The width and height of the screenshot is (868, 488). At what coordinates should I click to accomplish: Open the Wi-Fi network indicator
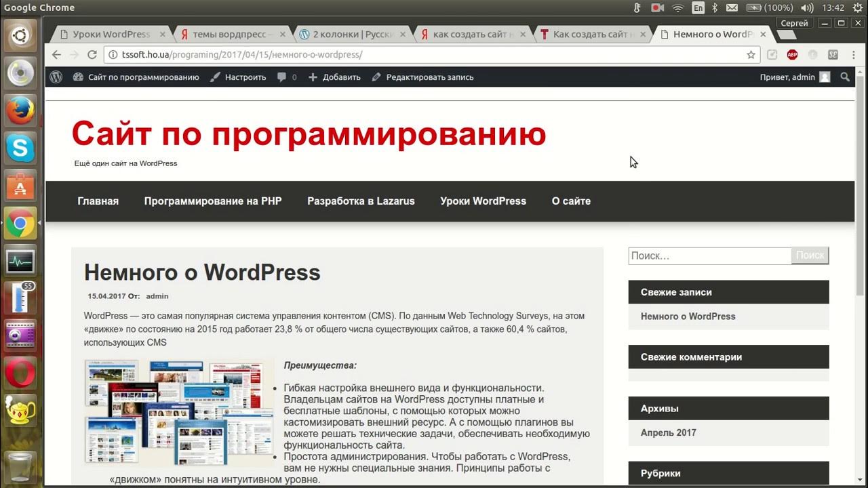[677, 8]
